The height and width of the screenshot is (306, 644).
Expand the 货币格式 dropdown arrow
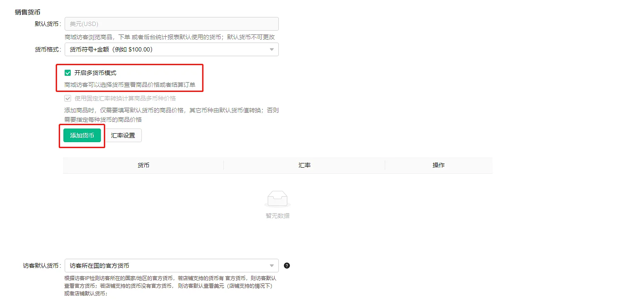[272, 49]
